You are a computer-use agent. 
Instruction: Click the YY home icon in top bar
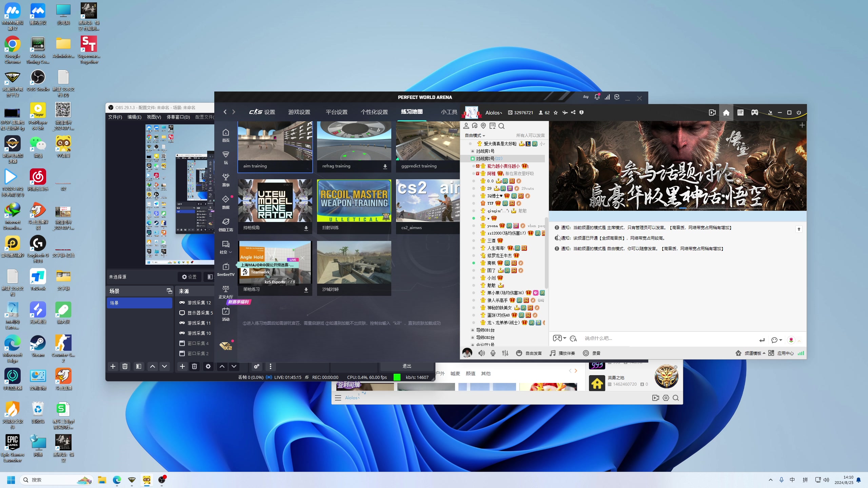726,113
